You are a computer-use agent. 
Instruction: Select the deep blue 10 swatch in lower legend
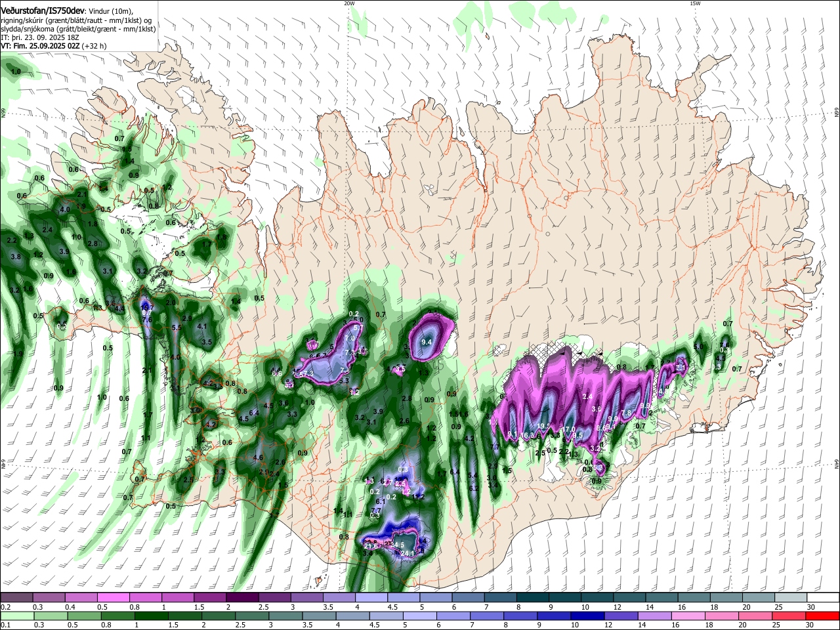[587, 616]
